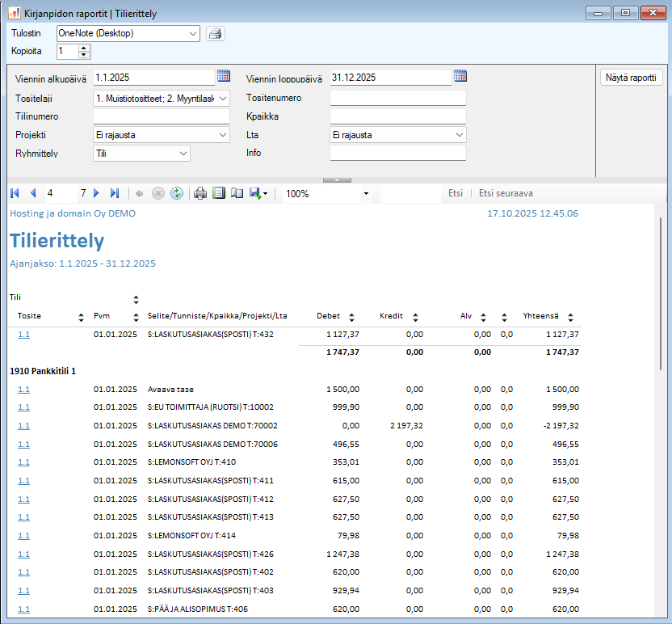Open the zoom level 100% dropdown
Image resolution: width=672 pixels, height=624 pixels.
366,194
